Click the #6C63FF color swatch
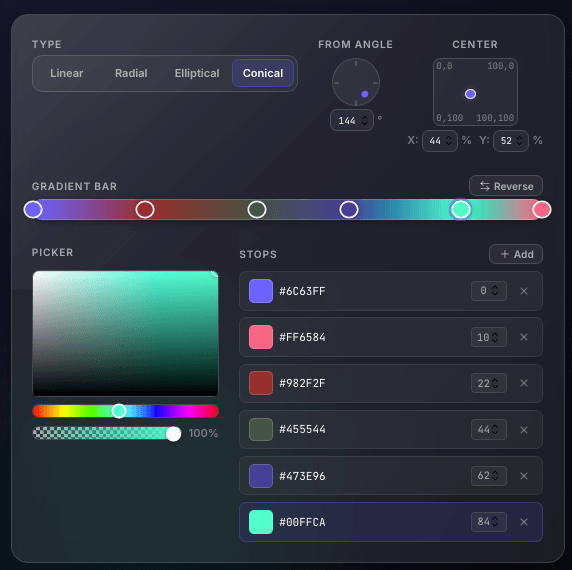572x570 pixels. [261, 291]
